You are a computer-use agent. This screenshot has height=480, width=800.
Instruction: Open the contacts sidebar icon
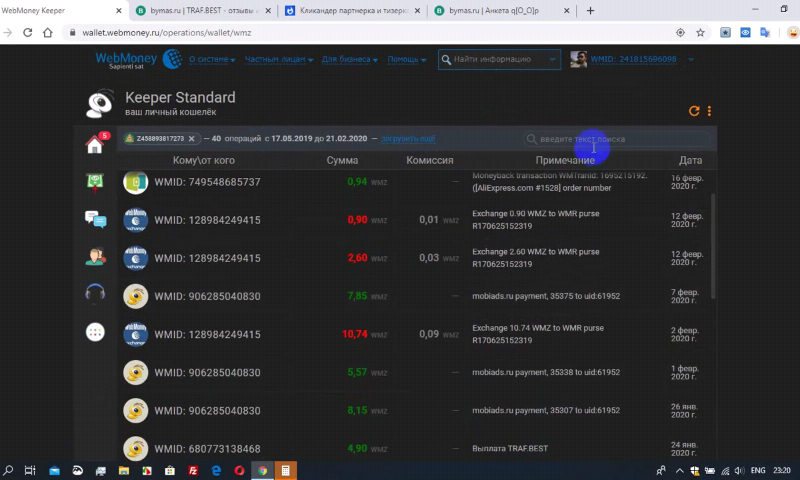tap(95, 256)
